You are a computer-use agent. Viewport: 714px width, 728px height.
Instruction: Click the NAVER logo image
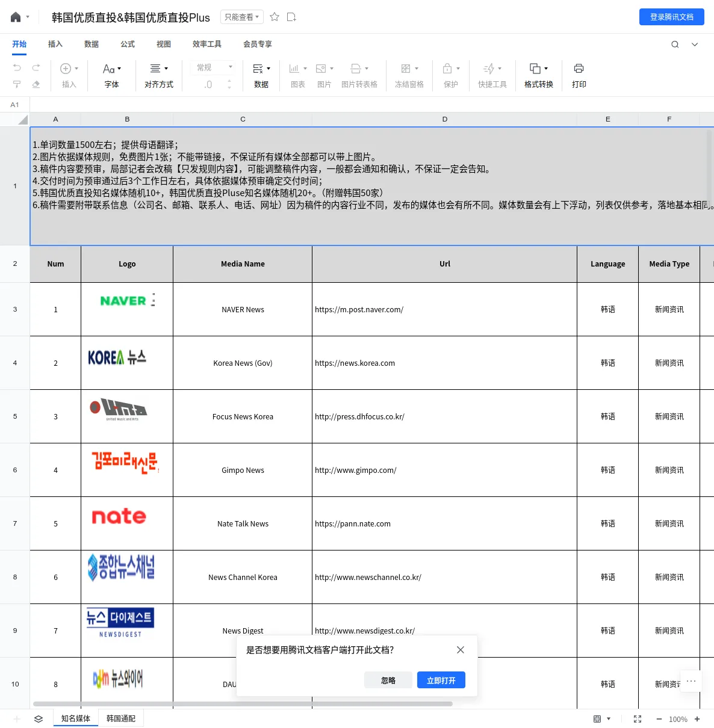click(x=128, y=300)
